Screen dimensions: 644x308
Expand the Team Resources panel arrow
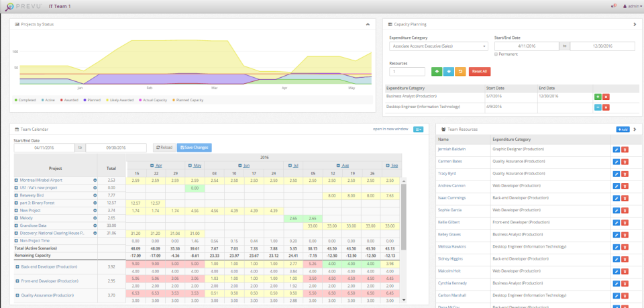point(635,130)
